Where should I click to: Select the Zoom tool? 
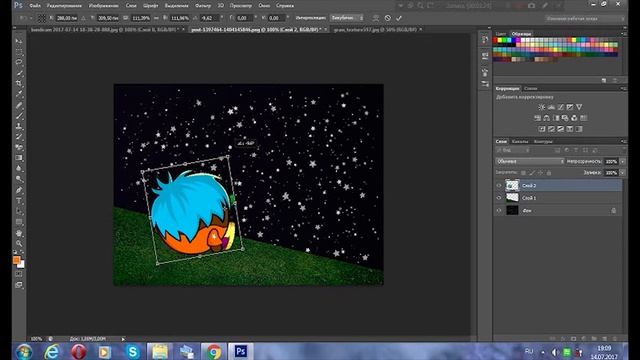pos(19,244)
